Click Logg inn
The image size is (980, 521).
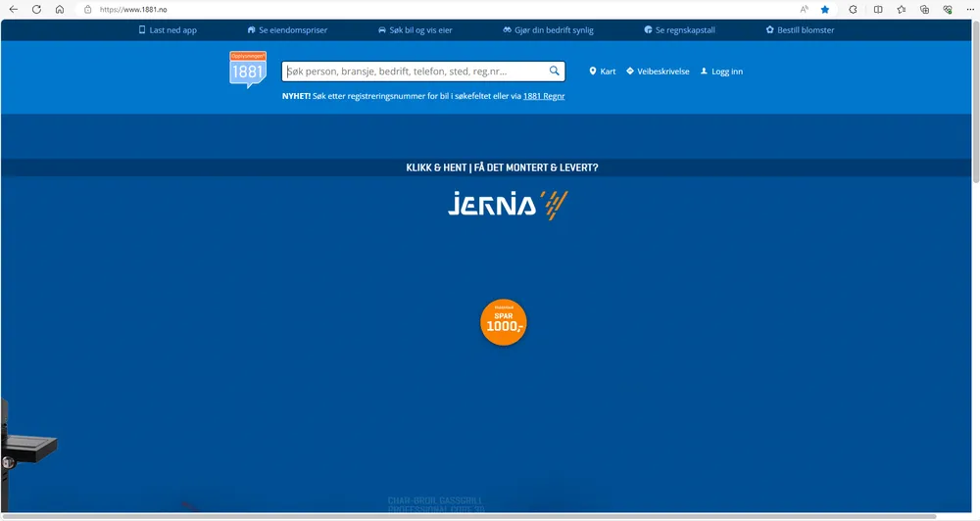[x=721, y=71]
